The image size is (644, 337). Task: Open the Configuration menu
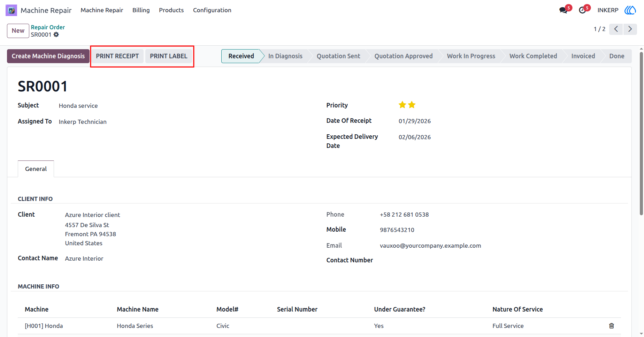(x=212, y=10)
